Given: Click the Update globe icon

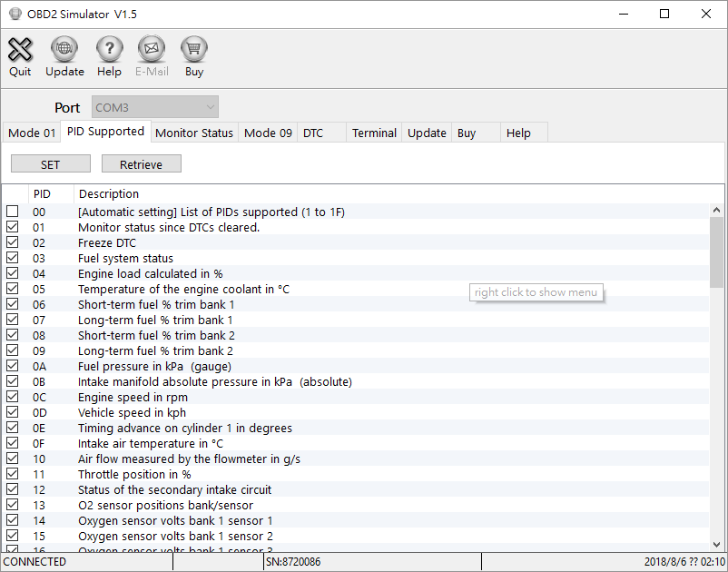Looking at the screenshot, I should (x=64, y=50).
